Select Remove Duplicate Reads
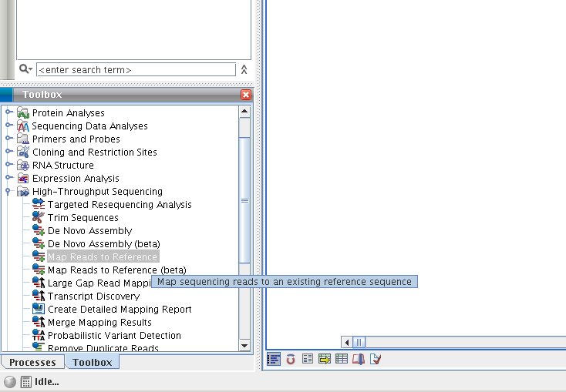This screenshot has width=566, height=392. click(x=103, y=347)
